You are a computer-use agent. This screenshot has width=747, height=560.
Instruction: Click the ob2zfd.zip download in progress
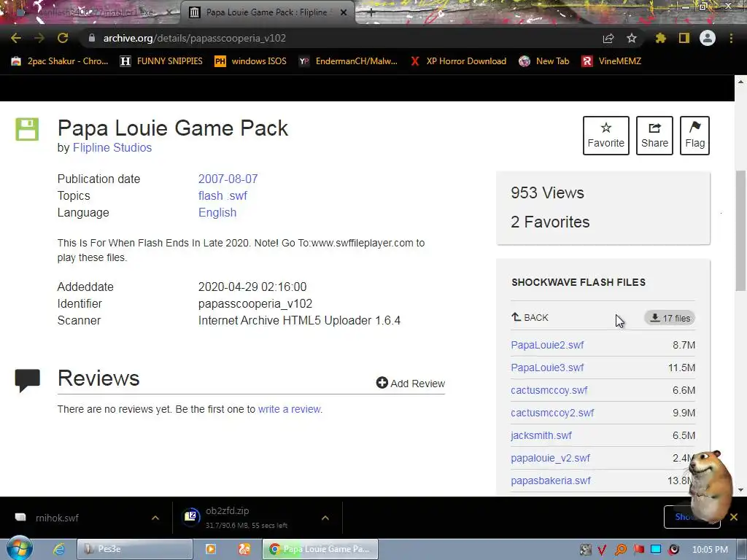pos(246,517)
